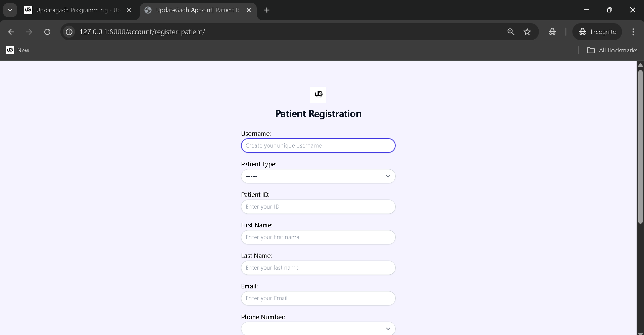Click the browser back arrow
This screenshot has width=644, height=335.
[11, 32]
